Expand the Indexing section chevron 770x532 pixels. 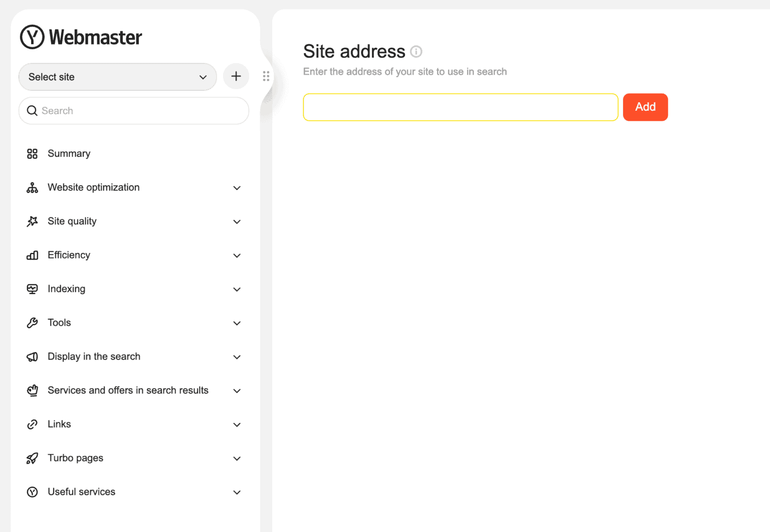point(237,290)
